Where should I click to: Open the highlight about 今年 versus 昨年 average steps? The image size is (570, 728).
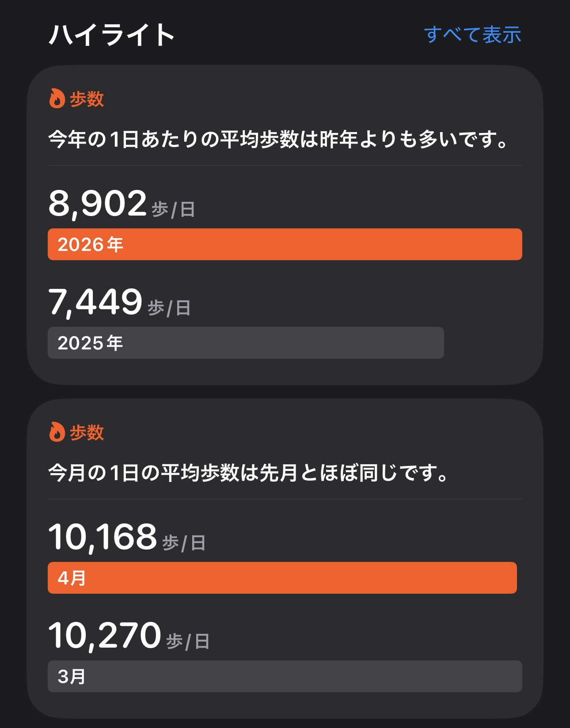pyautogui.click(x=278, y=140)
